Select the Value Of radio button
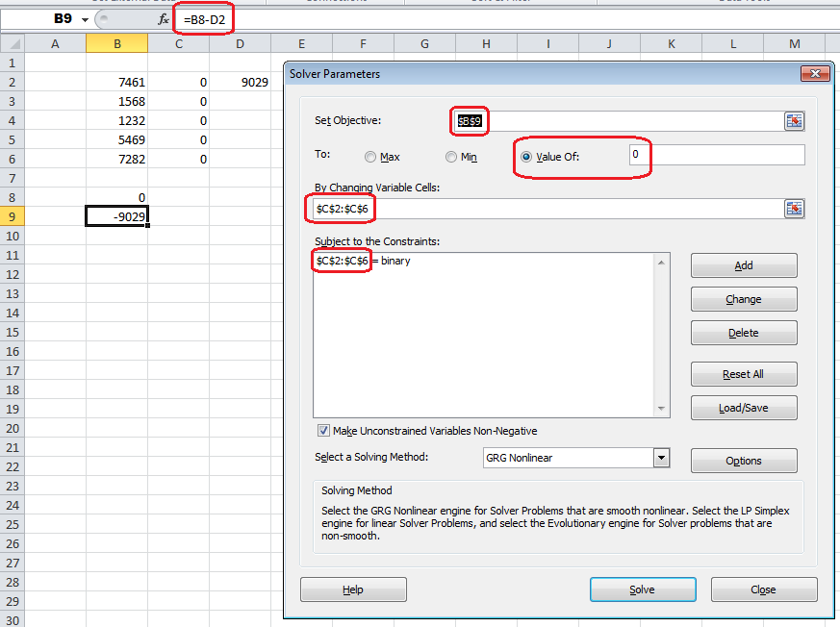840x627 pixels. [x=526, y=157]
